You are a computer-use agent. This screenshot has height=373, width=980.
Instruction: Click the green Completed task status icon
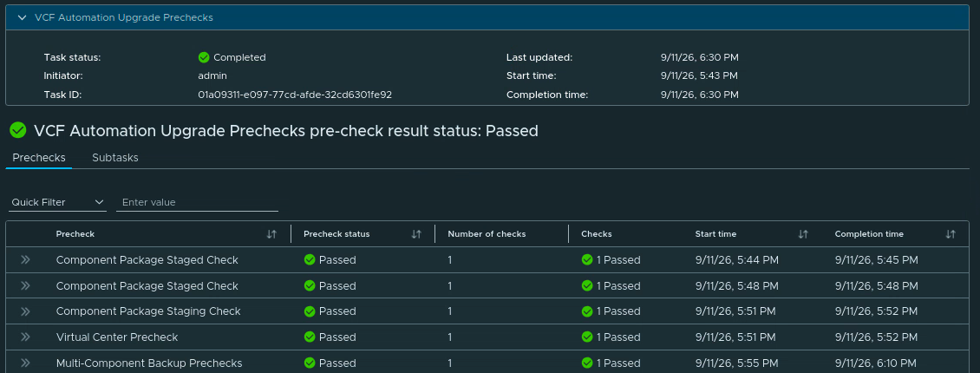(x=204, y=57)
